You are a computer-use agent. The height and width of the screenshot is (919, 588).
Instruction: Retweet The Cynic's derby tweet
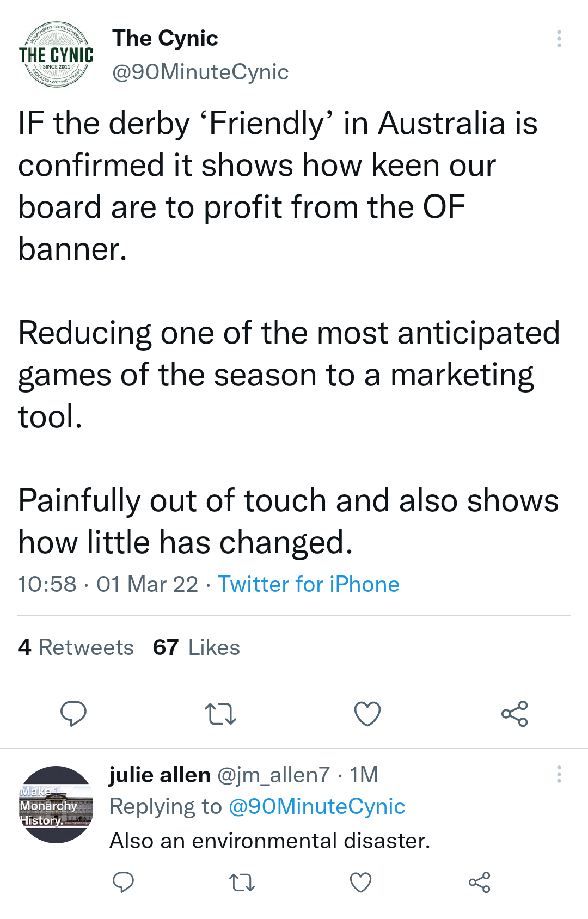pyautogui.click(x=220, y=714)
